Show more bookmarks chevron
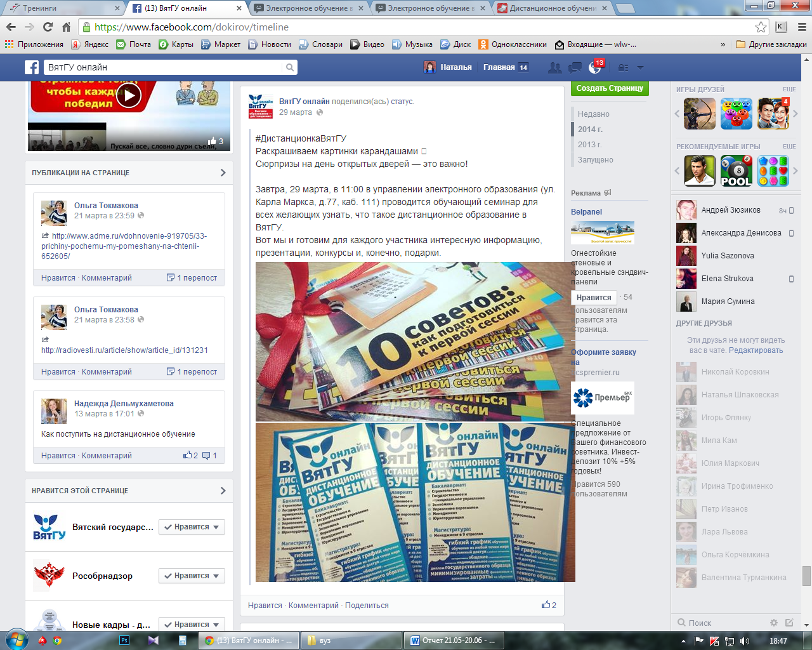This screenshot has width=812, height=650. tap(723, 44)
